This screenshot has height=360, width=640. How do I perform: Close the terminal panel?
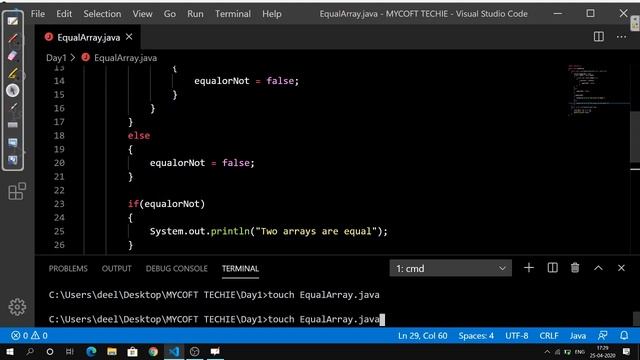(621, 268)
